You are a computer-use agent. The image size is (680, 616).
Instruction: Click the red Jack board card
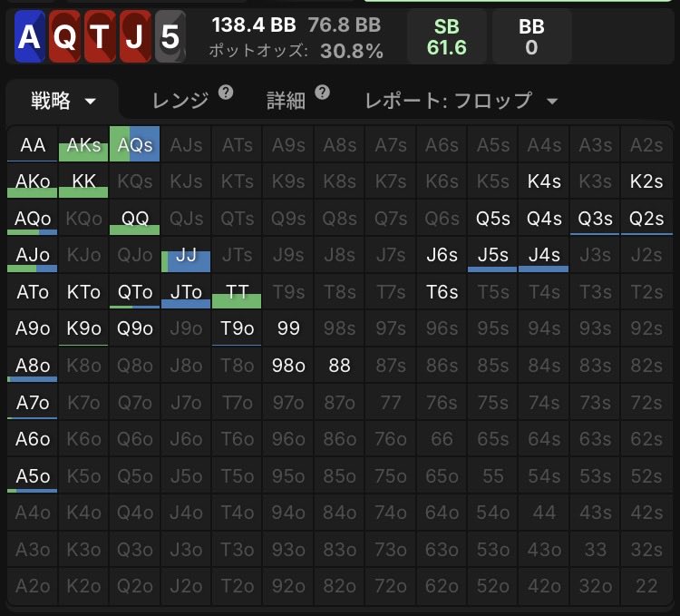pos(135,36)
